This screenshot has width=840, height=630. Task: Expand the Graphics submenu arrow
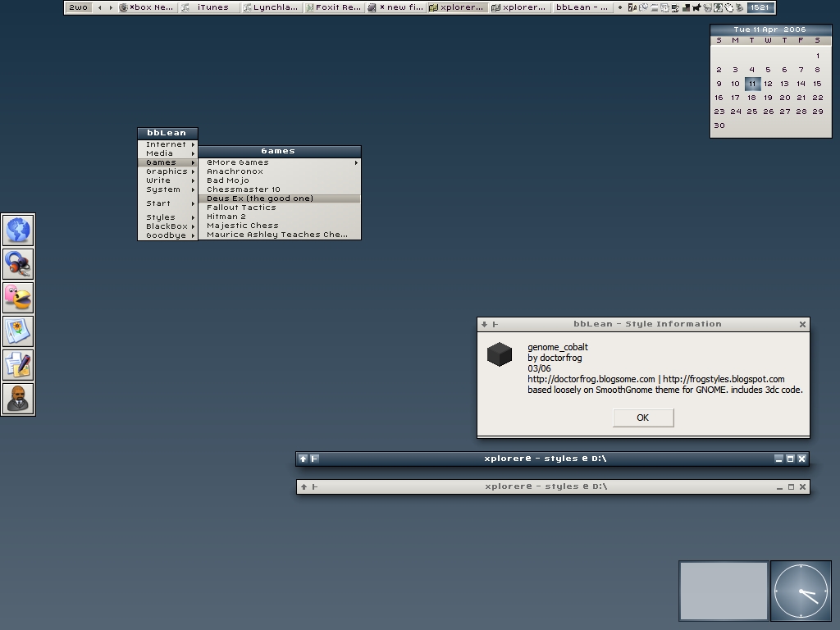click(193, 171)
